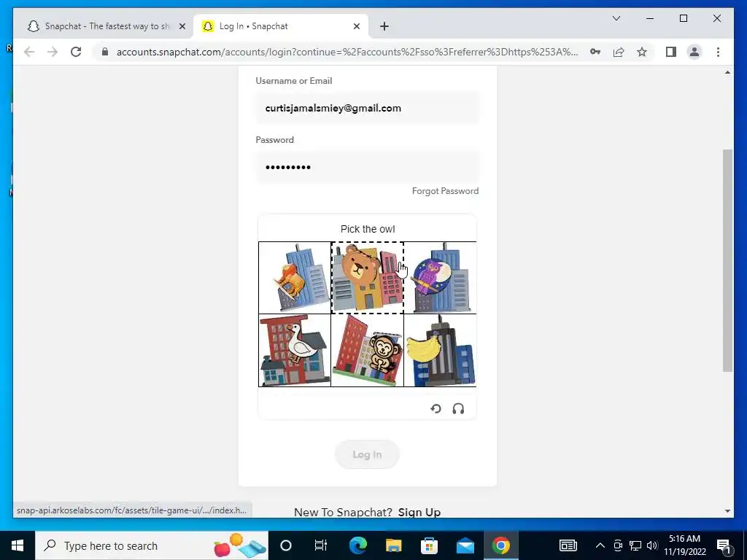This screenshot has height=560, width=747.
Task: Reload the Snapchat login page
Action: [76, 52]
